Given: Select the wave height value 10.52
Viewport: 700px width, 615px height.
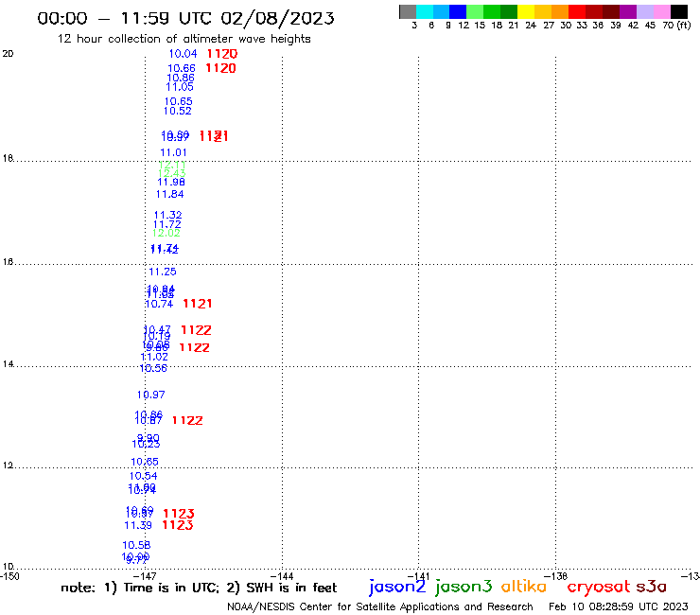Looking at the screenshot, I should [177, 111].
